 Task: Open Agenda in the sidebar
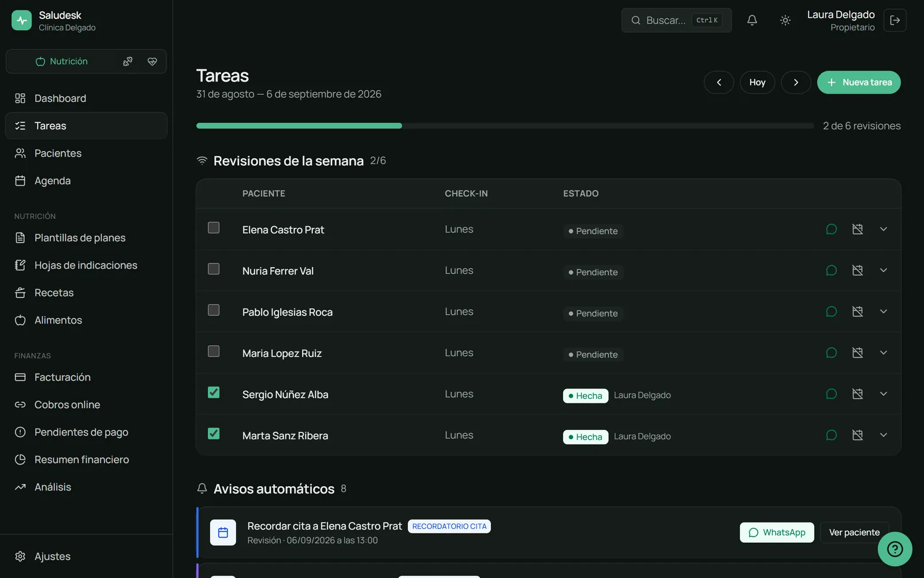[86, 181]
